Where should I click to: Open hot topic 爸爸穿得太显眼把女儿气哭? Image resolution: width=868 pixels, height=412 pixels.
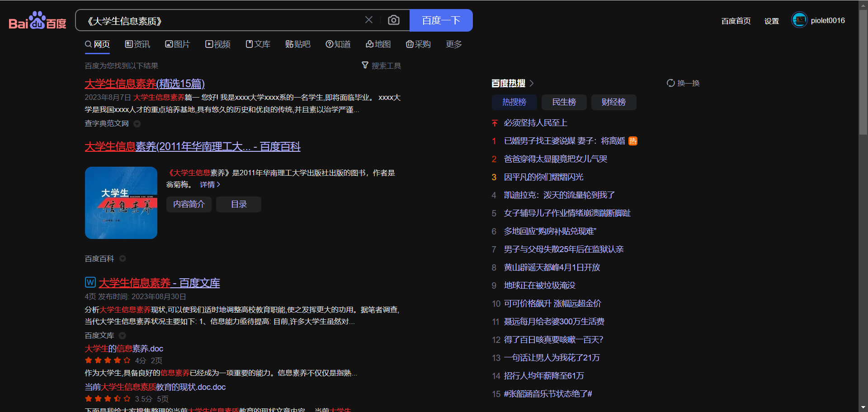pyautogui.click(x=556, y=159)
